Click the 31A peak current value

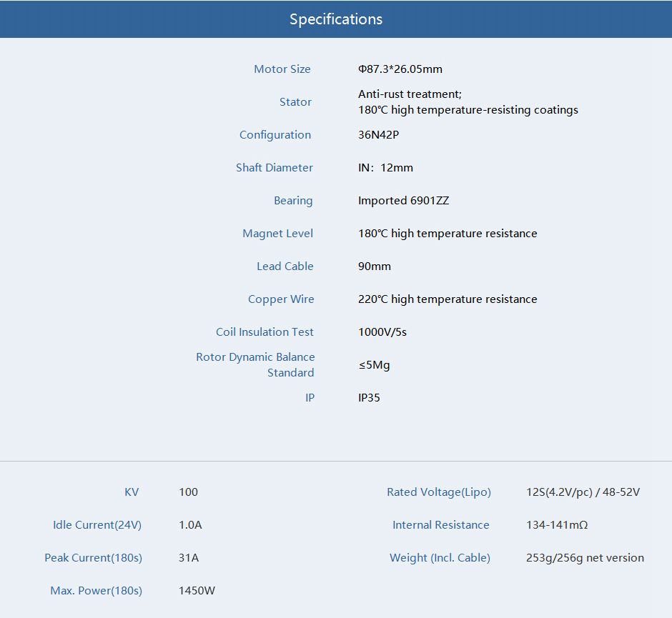189,558
